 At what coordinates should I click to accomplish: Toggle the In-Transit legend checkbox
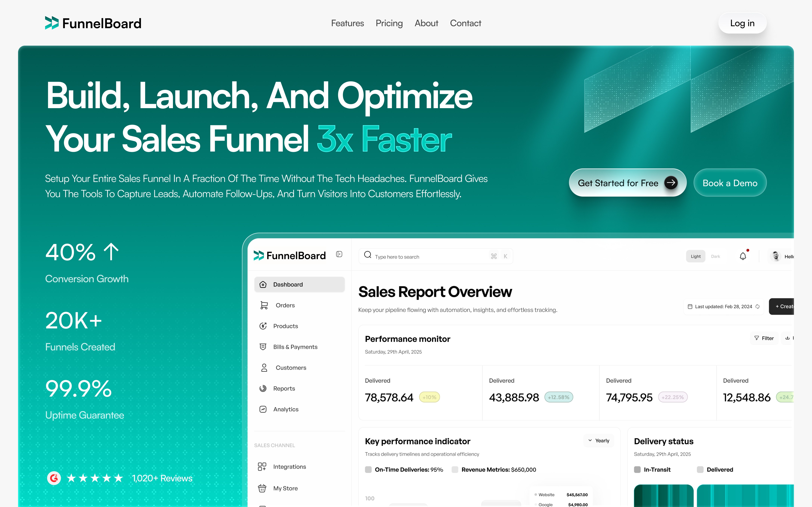click(637, 469)
